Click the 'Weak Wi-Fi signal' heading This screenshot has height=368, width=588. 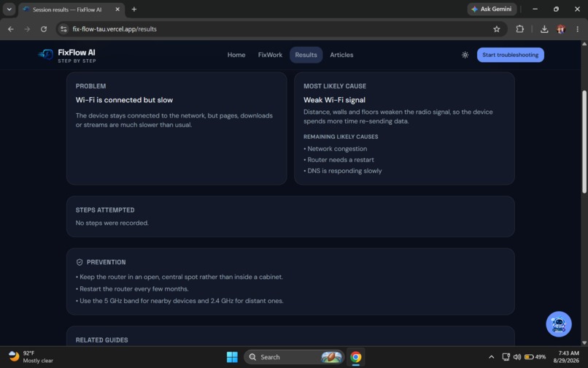point(334,100)
